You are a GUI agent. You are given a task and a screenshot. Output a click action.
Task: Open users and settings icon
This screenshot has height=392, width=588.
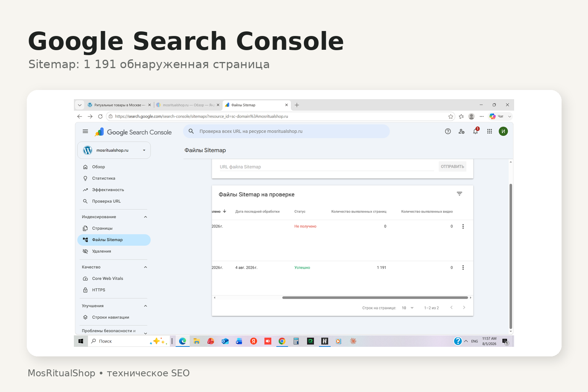tap(462, 131)
